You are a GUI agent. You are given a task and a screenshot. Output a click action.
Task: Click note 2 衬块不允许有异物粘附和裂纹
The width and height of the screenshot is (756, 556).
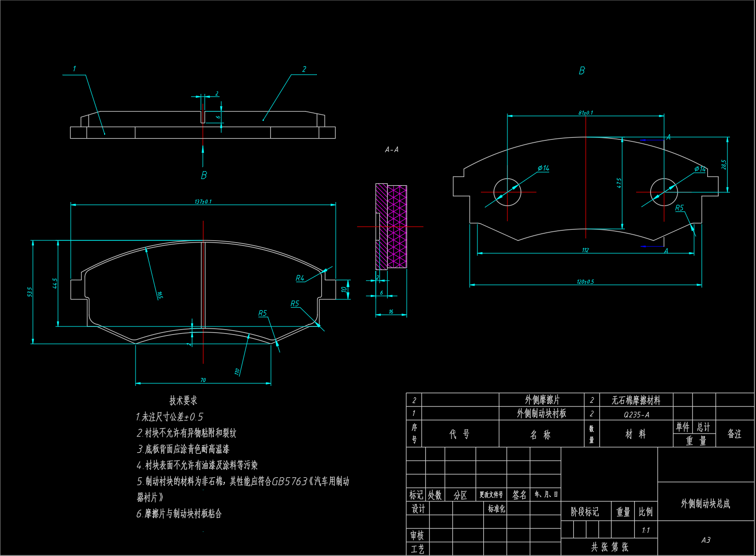(186, 433)
